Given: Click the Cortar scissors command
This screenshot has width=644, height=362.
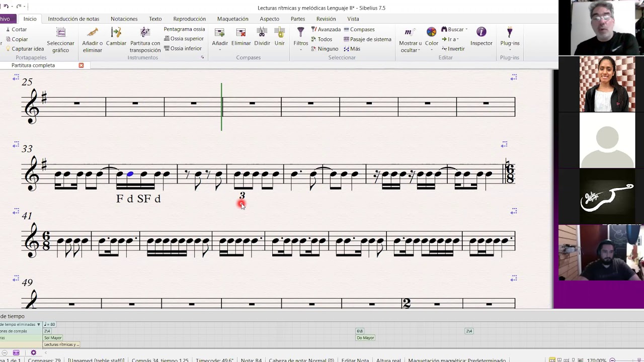Looking at the screenshot, I should 17,30.
